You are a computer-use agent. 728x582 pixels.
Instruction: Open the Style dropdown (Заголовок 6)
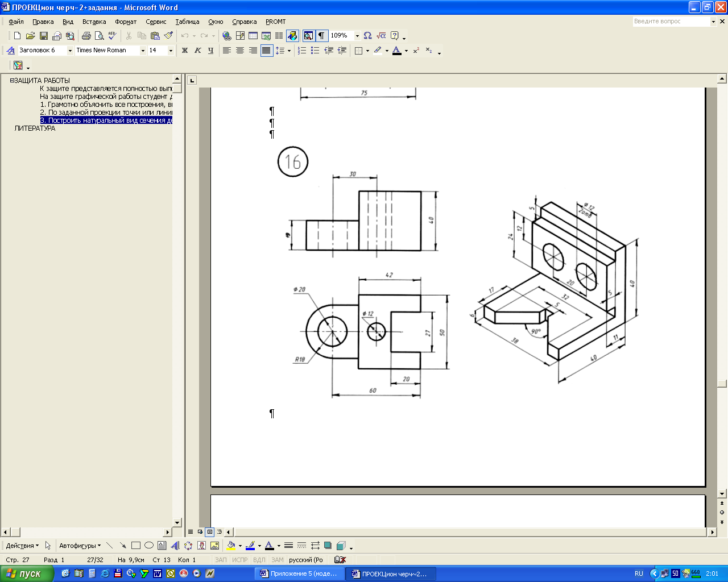coord(70,51)
